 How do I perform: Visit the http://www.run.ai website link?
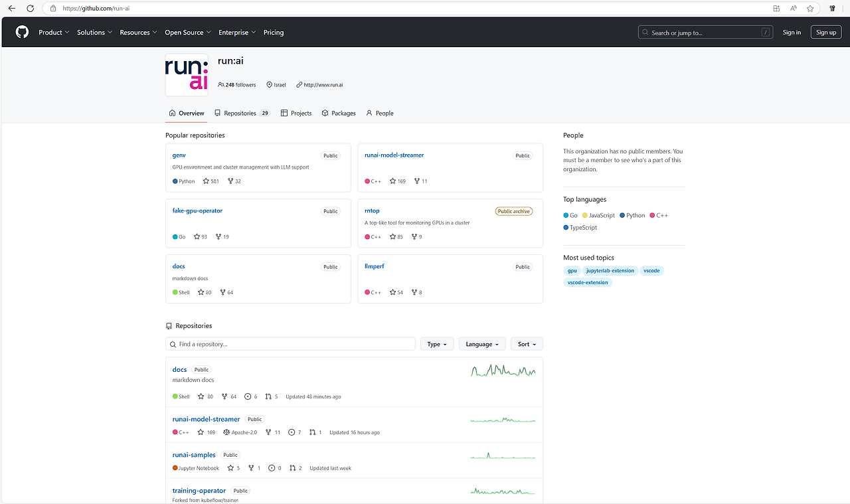pyautogui.click(x=323, y=85)
